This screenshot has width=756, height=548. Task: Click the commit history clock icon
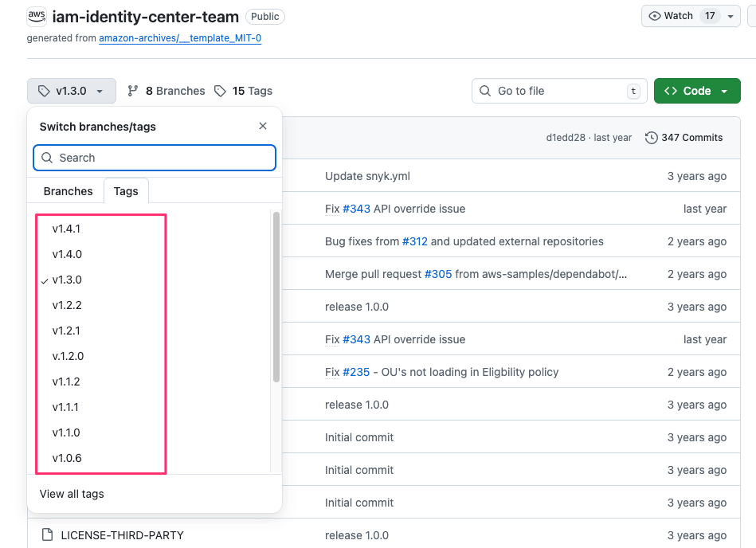(x=652, y=138)
